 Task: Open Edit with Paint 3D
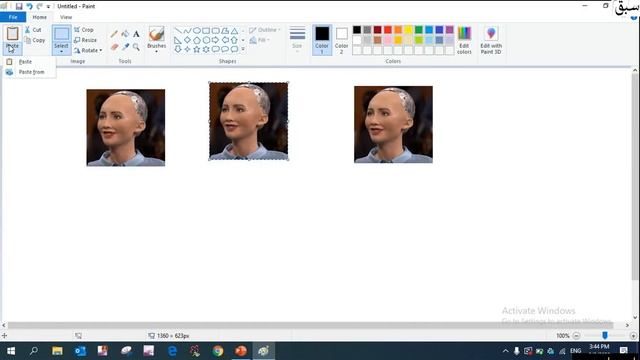(x=491, y=40)
